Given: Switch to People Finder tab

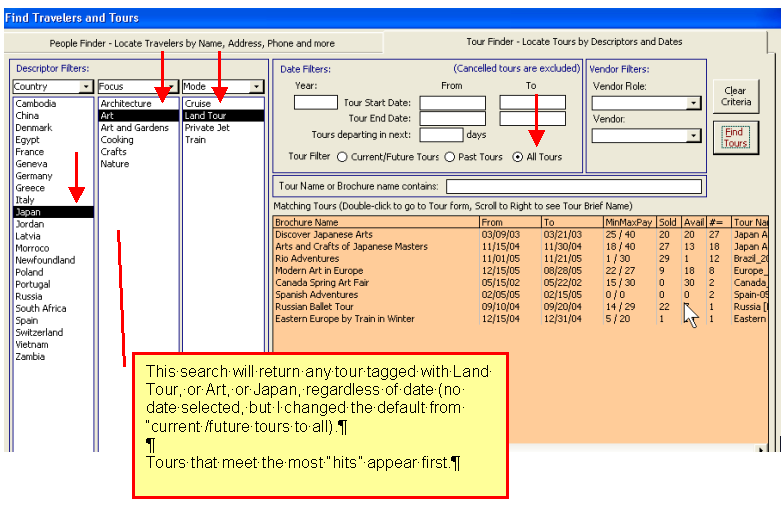Looking at the screenshot, I should coord(192,43).
